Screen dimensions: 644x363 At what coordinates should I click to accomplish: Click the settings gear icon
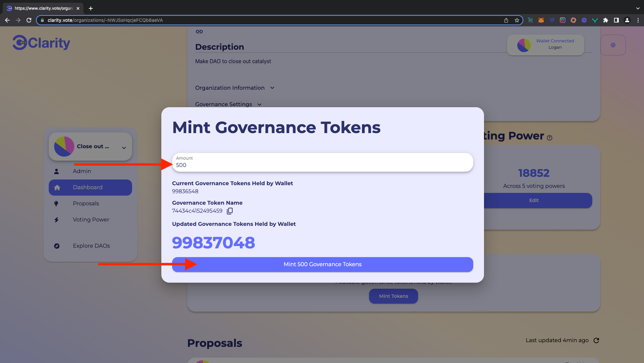pyautogui.click(x=613, y=45)
